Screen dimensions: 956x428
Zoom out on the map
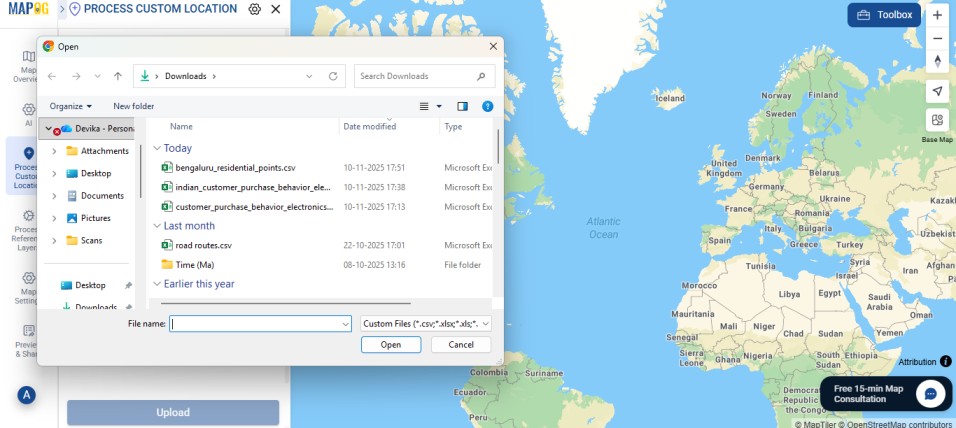coord(937,38)
